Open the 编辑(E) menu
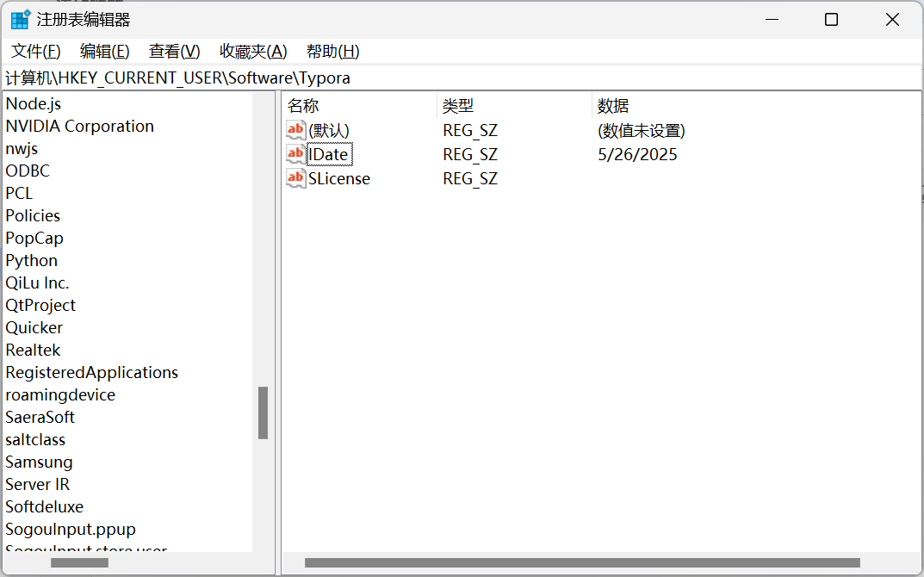 pyautogui.click(x=105, y=52)
